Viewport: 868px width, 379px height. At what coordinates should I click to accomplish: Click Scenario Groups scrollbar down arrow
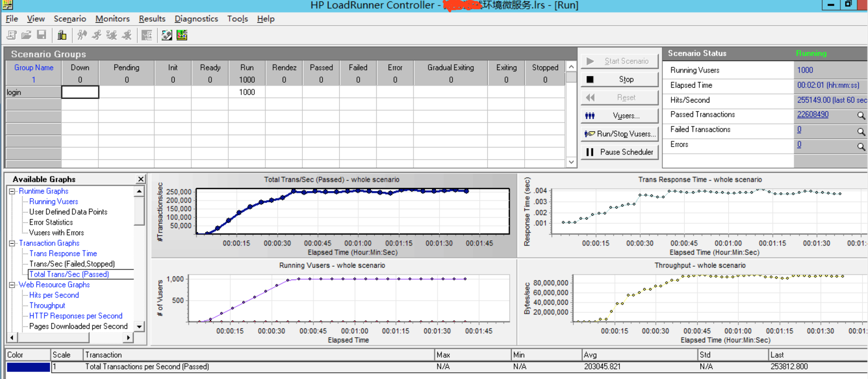coord(571,162)
